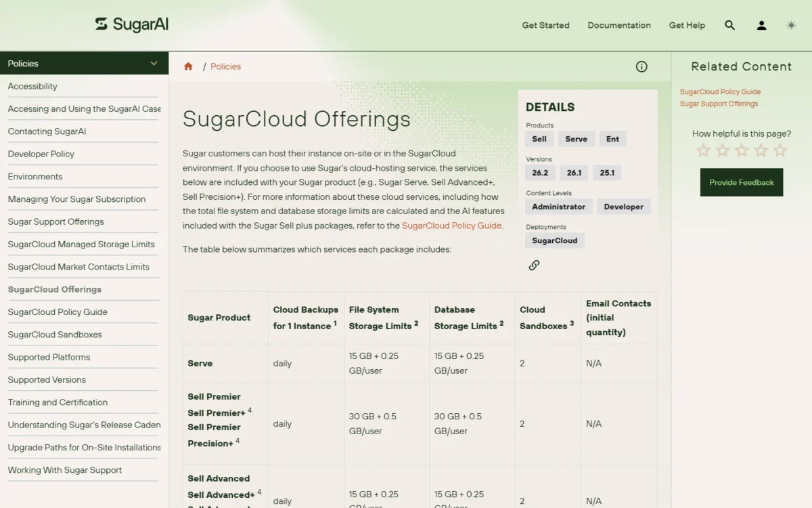The image size is (812, 508).
Task: Click the SugarCloud Offerings page title
Action: coord(296,119)
